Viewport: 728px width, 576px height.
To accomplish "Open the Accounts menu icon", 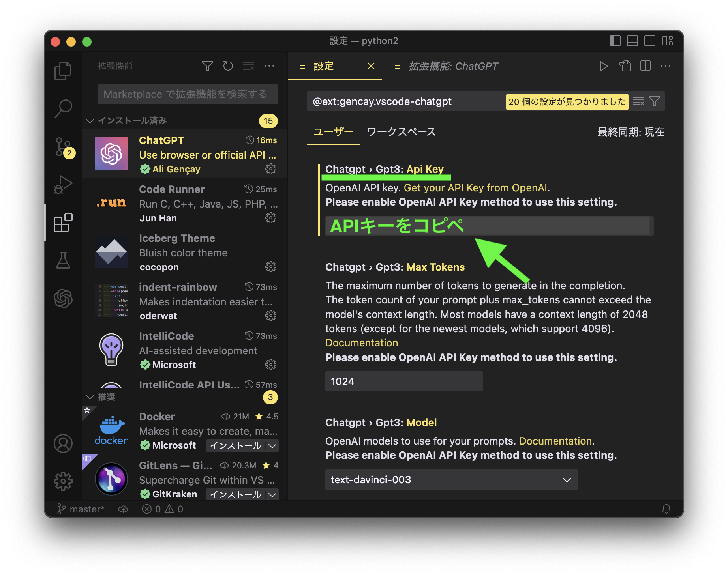I will click(x=63, y=443).
